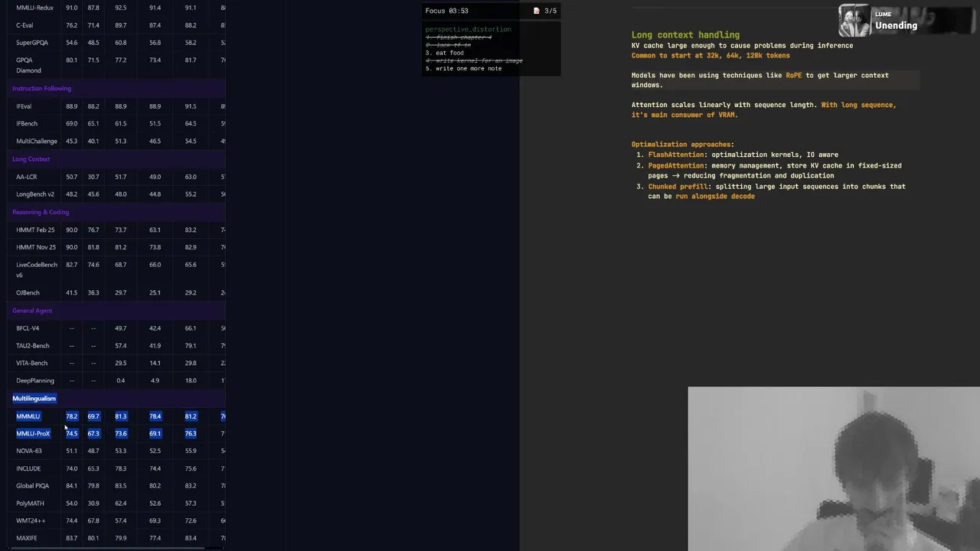Click the 45.3 value in the MultiChallenge row
Viewport: 980px width, 551px height.
[x=71, y=142]
